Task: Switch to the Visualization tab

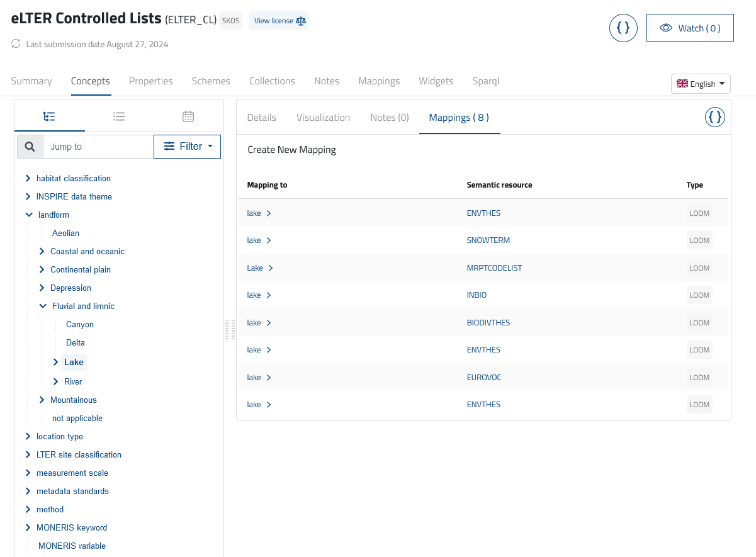Action: (x=323, y=117)
